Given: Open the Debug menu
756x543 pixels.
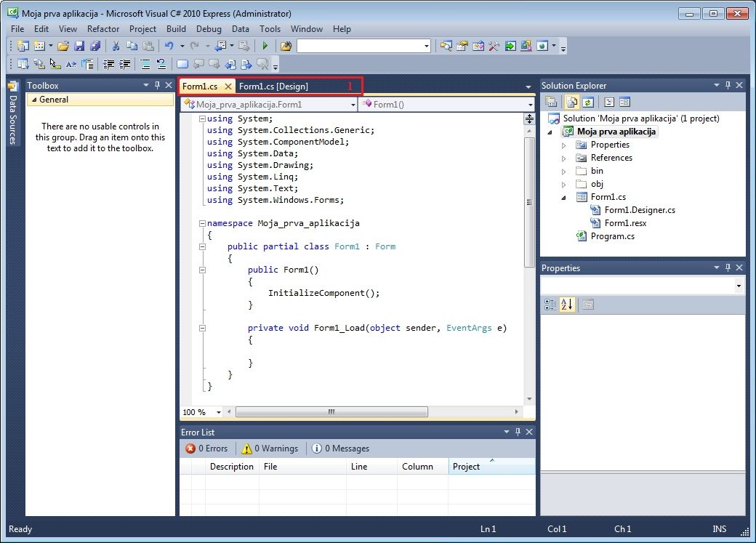Looking at the screenshot, I should pyautogui.click(x=209, y=29).
